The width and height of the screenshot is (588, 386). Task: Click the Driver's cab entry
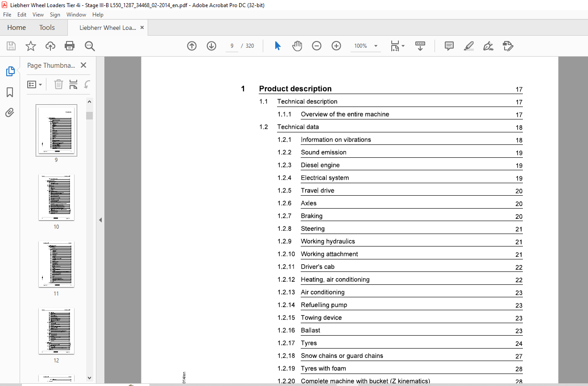318,267
